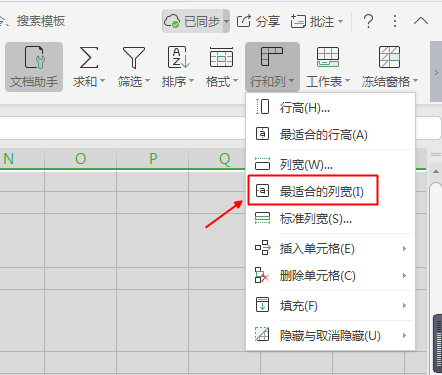
Task: Click the 工作表 worksheet icon
Action: [328, 57]
